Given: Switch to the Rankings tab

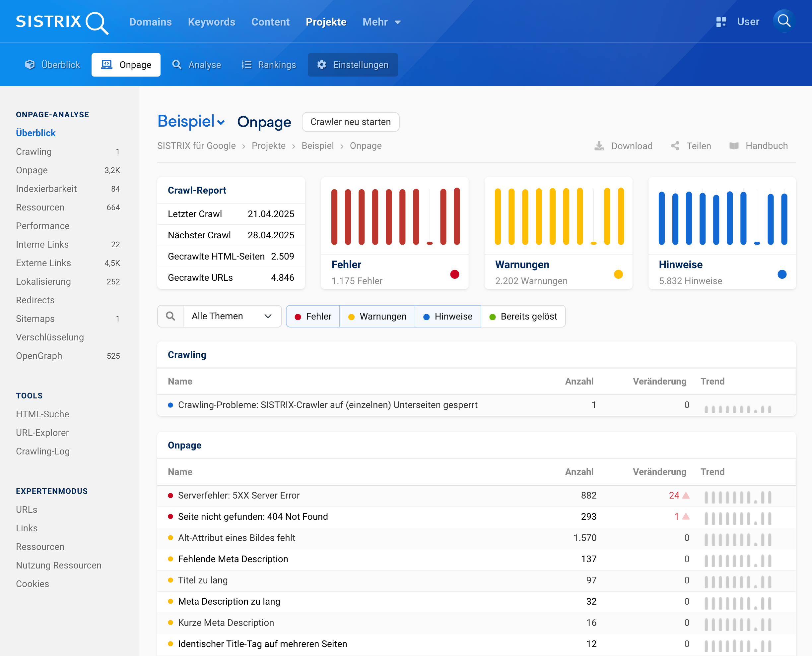Looking at the screenshot, I should (269, 65).
